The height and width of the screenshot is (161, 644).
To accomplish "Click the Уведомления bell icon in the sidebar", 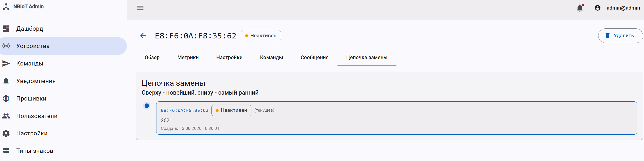I will [x=6, y=81].
